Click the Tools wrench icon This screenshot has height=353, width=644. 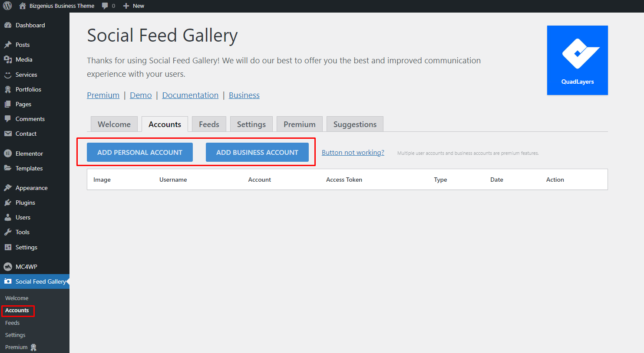pyautogui.click(x=8, y=232)
